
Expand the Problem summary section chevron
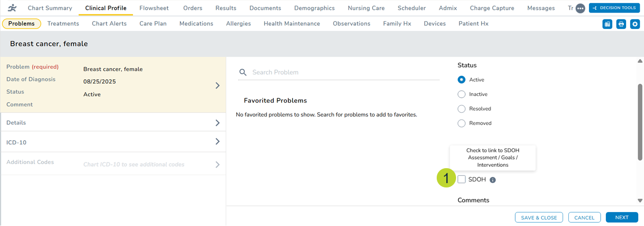click(x=217, y=85)
